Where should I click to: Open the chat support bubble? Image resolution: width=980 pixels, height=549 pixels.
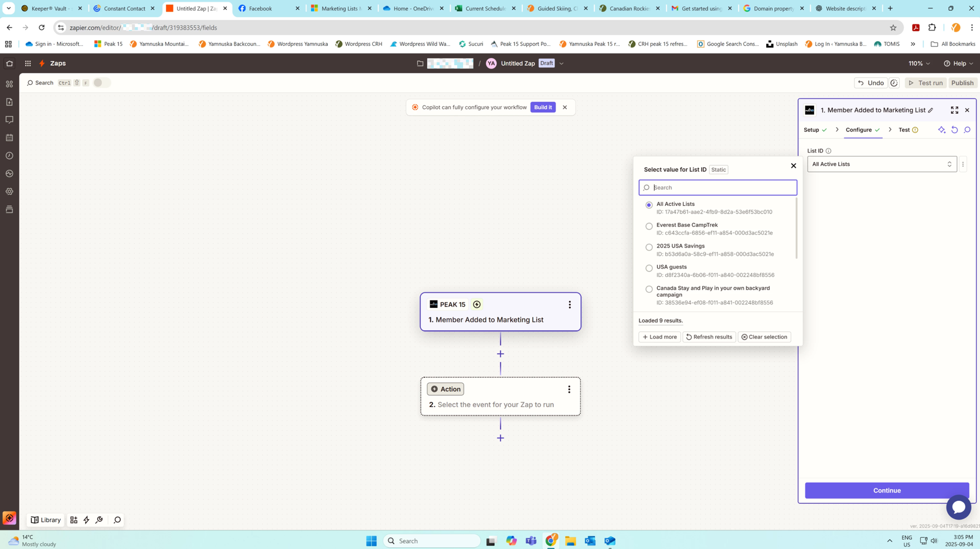point(958,507)
